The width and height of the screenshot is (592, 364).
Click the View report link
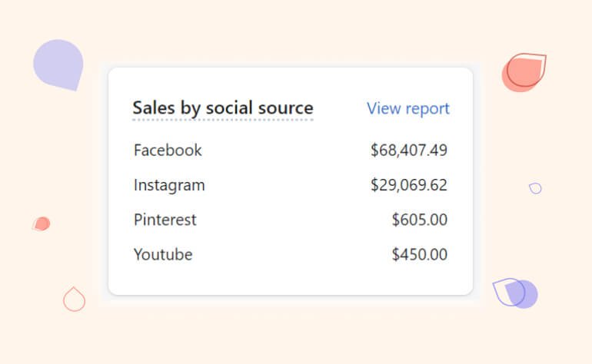click(x=407, y=108)
